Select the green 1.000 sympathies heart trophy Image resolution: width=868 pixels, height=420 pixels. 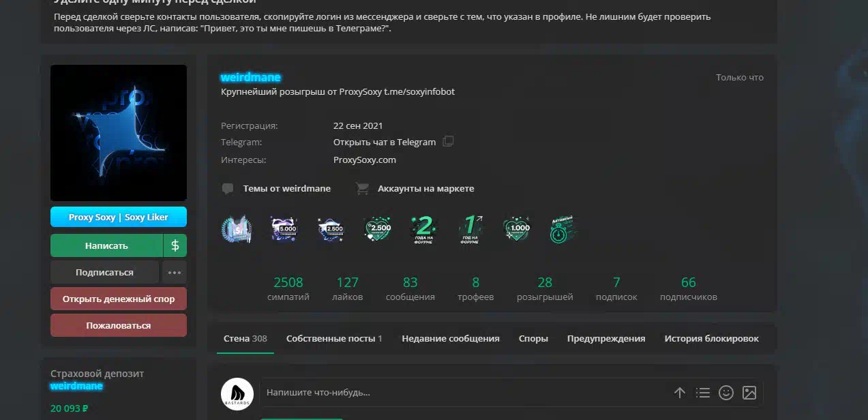pyautogui.click(x=517, y=229)
